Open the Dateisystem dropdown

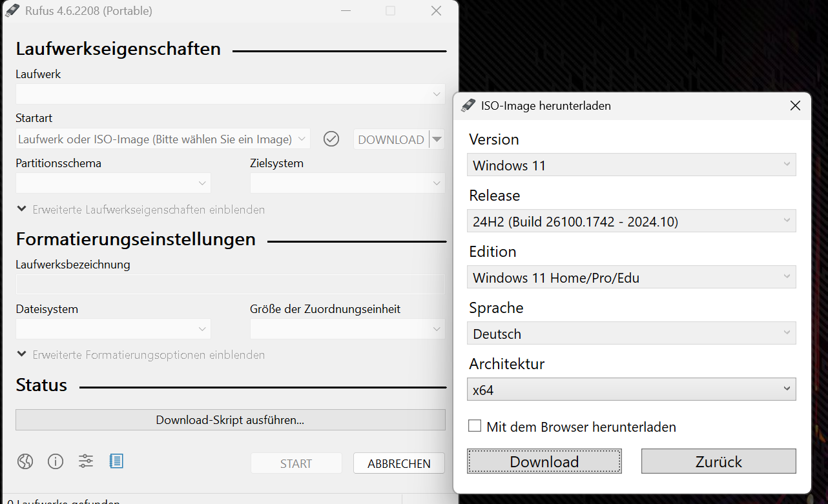pos(113,329)
